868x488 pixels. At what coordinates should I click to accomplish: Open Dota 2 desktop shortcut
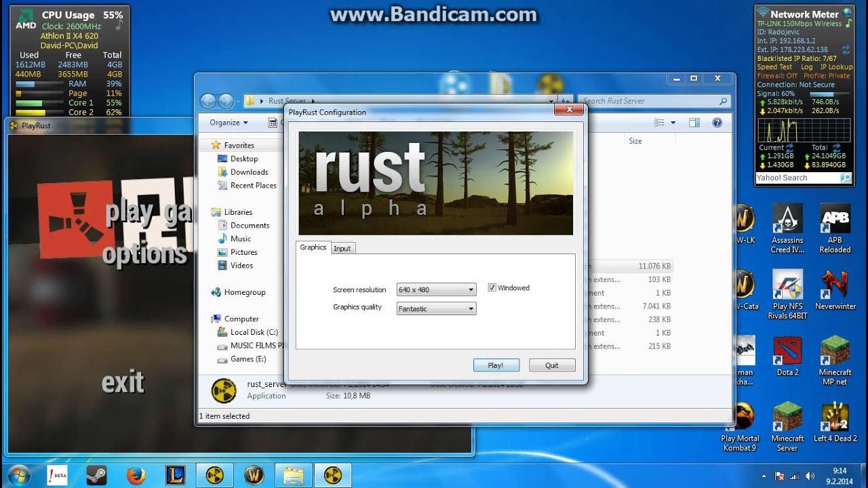pyautogui.click(x=787, y=357)
